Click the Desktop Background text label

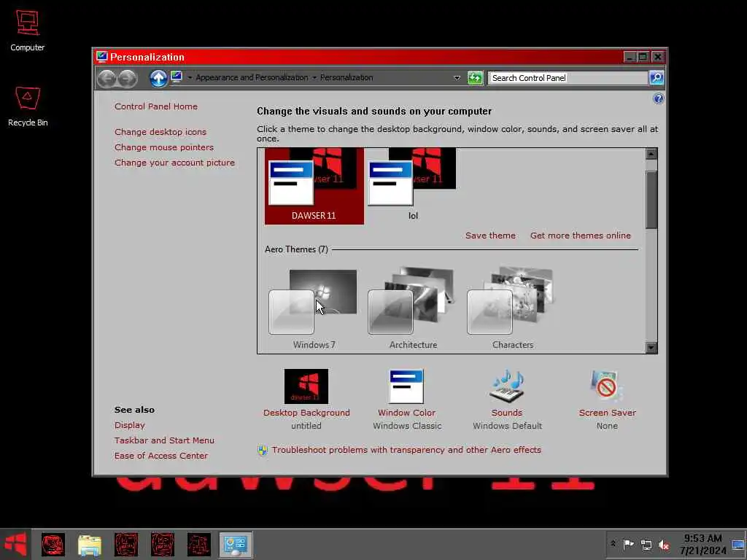point(306,413)
